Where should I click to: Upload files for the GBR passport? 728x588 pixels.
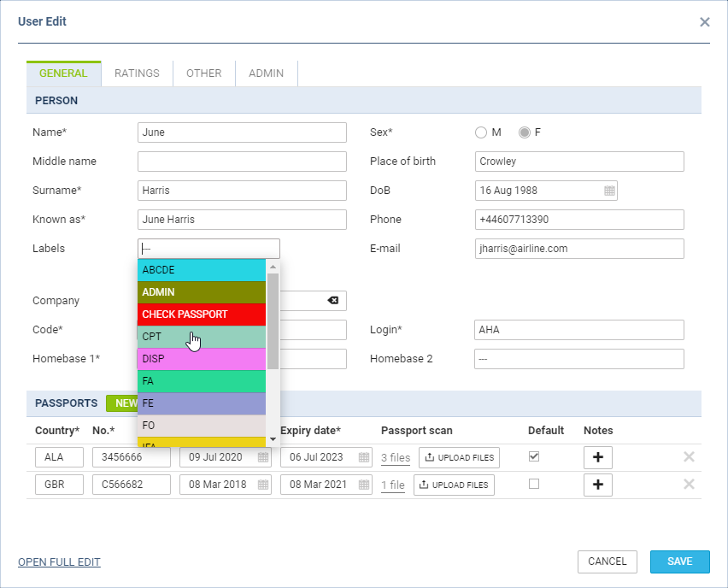tap(454, 485)
